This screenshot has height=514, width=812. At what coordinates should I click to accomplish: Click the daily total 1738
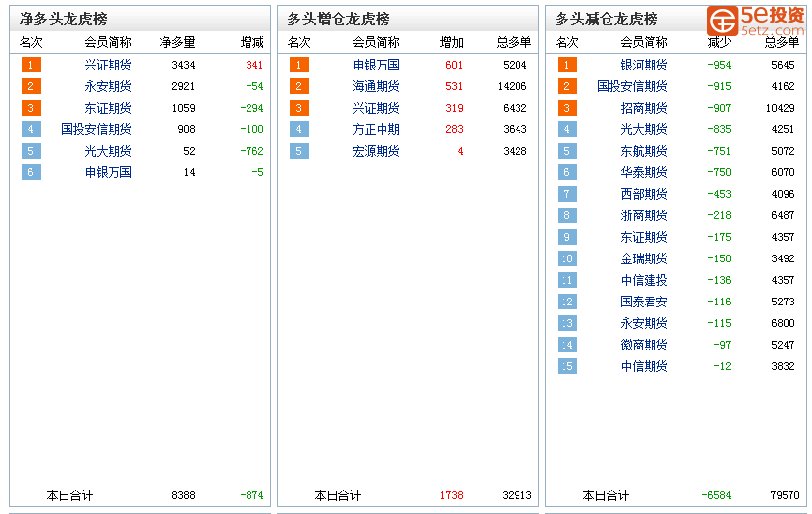[x=452, y=495]
